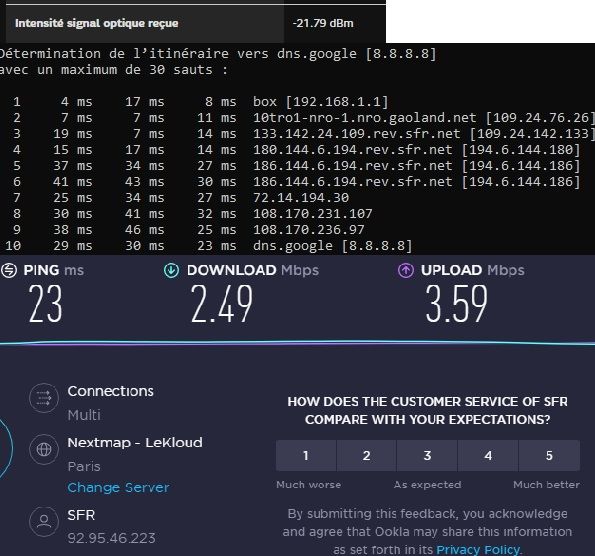Rate SFR customer service 1
Screen dimensions: 595x556
coord(306,455)
